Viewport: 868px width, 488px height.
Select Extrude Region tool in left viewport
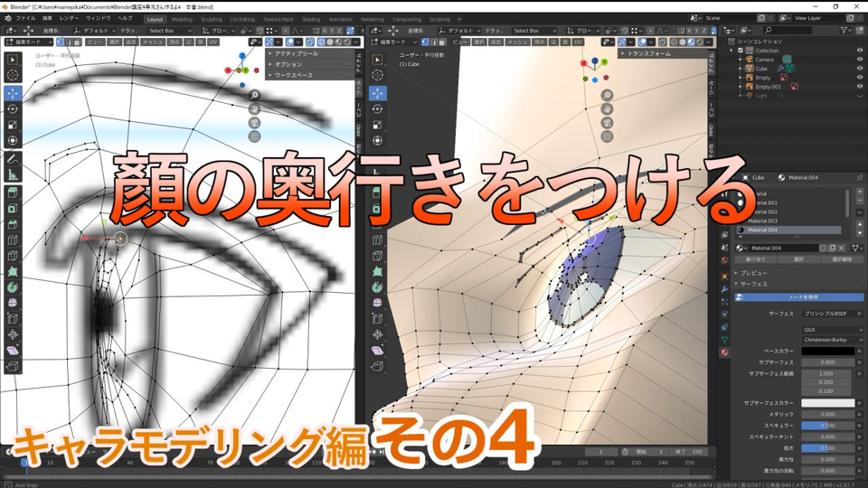tap(13, 192)
